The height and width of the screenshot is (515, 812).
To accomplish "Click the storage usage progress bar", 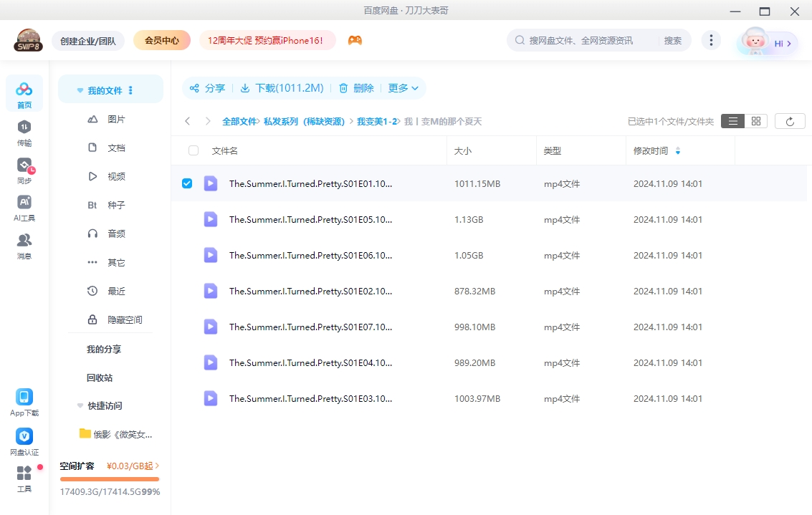I will pyautogui.click(x=110, y=479).
